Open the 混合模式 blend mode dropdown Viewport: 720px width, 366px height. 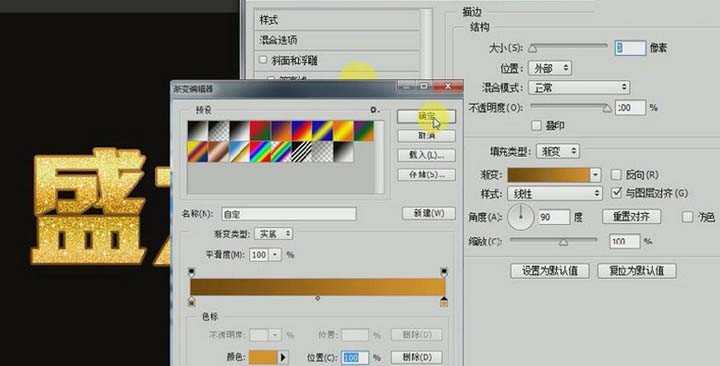[x=579, y=87]
